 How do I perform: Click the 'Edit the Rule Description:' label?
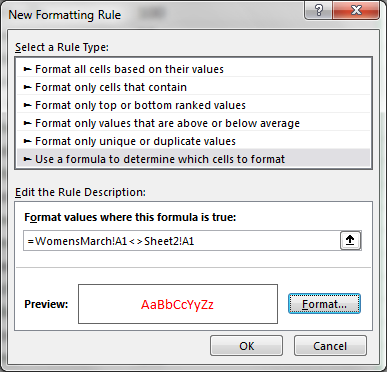pos(80,192)
